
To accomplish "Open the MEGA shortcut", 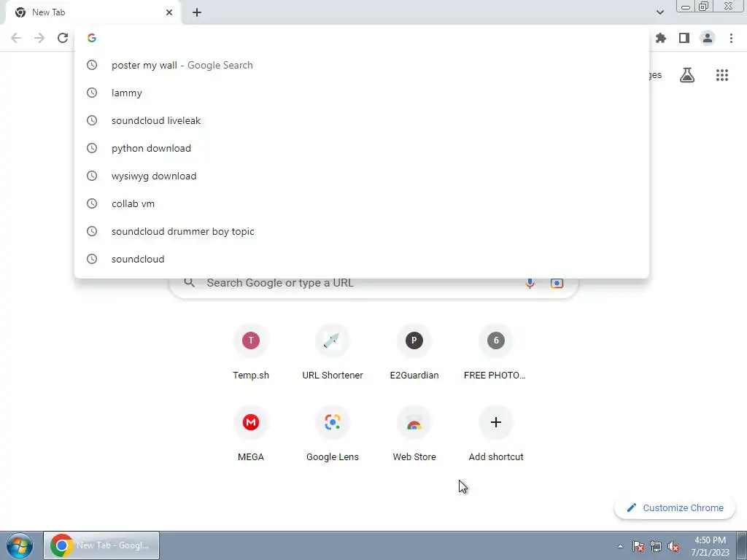I will (x=251, y=435).
